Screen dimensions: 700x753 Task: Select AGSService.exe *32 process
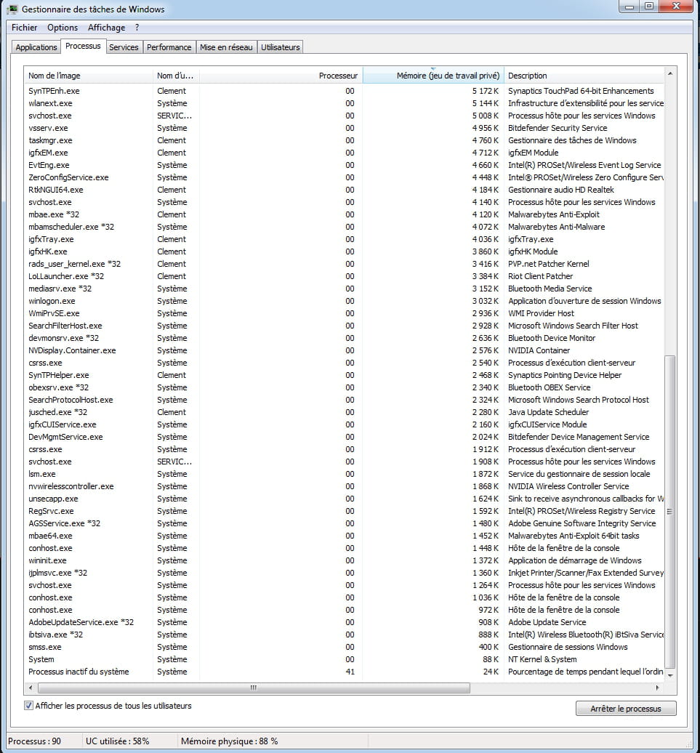(344, 523)
